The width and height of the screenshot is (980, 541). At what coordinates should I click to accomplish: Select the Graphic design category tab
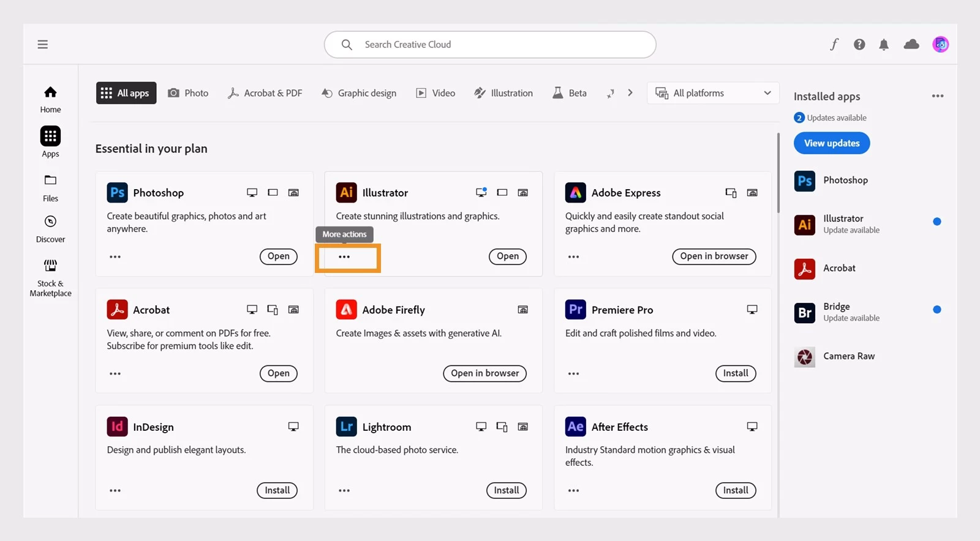pyautogui.click(x=359, y=93)
